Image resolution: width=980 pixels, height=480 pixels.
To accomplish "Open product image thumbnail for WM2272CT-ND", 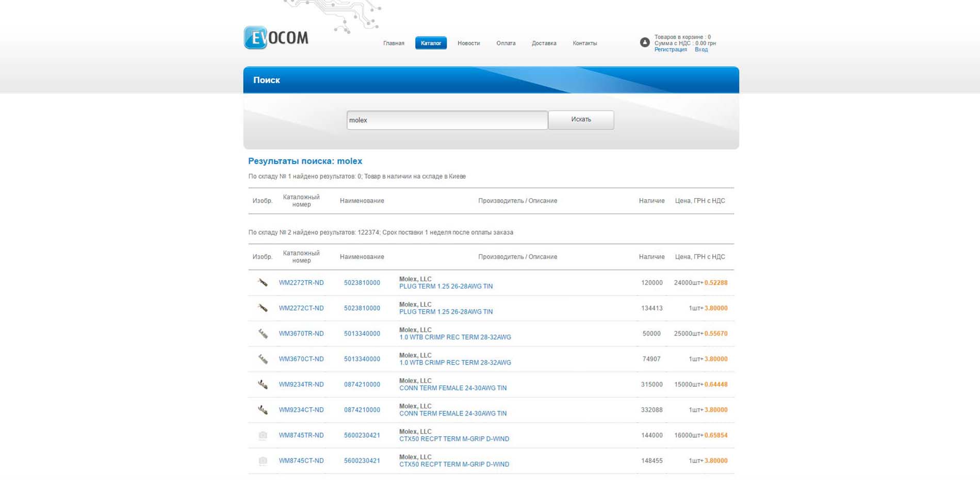I will point(263,308).
